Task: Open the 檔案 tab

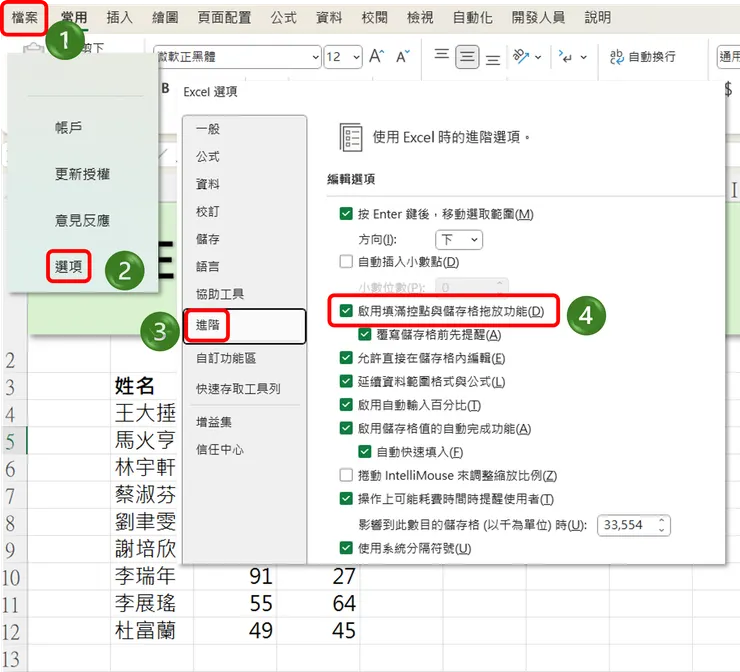Action: point(24,18)
